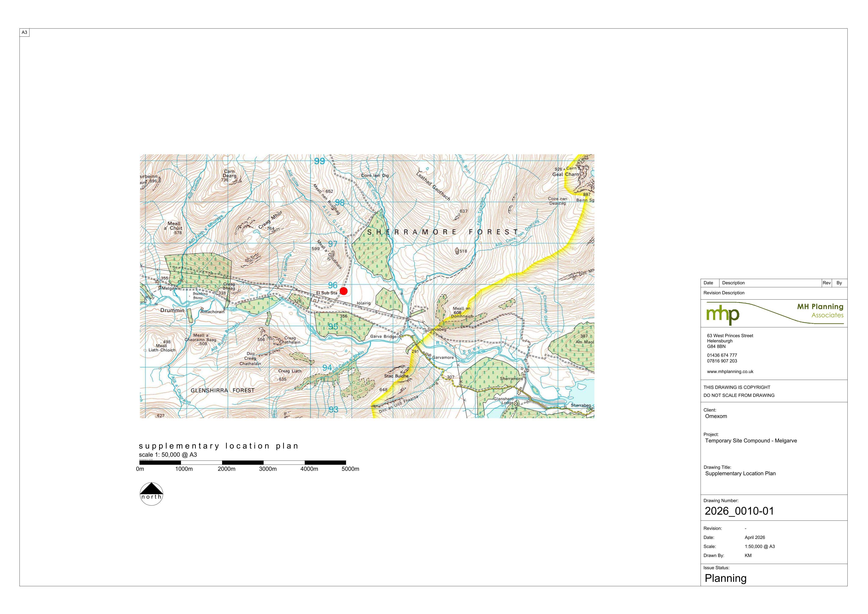
Task: Select '63 West Princes Street' address line
Action: coord(730,336)
